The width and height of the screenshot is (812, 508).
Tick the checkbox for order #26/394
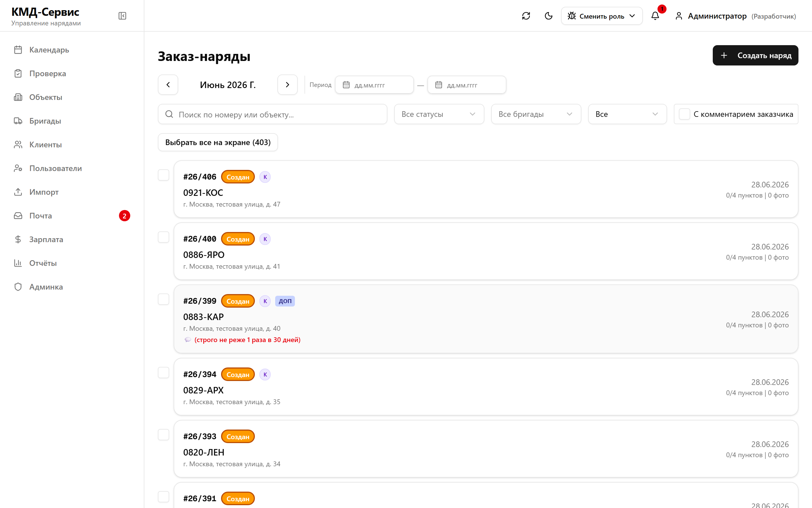pyautogui.click(x=164, y=373)
